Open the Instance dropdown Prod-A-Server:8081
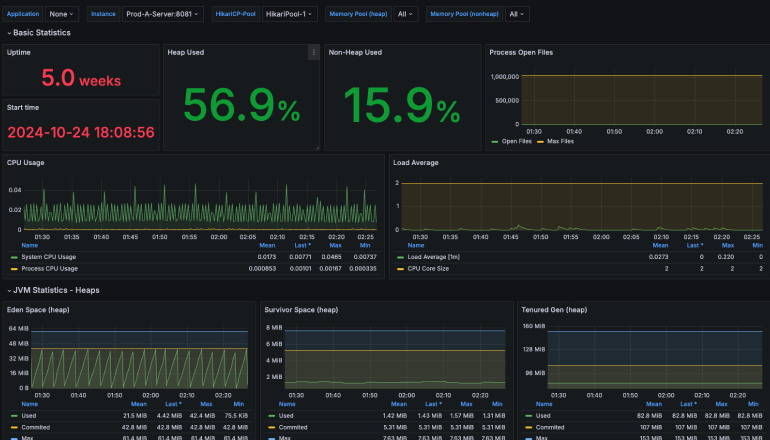The height and width of the screenshot is (440, 770). tap(163, 14)
